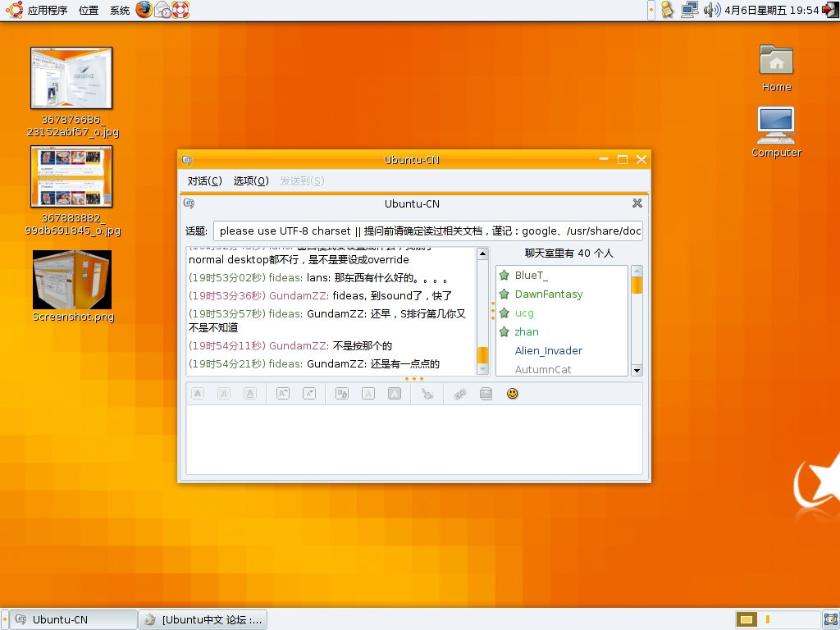The height and width of the screenshot is (630, 840).
Task: Launch Firefox from the top panel
Action: tap(144, 10)
